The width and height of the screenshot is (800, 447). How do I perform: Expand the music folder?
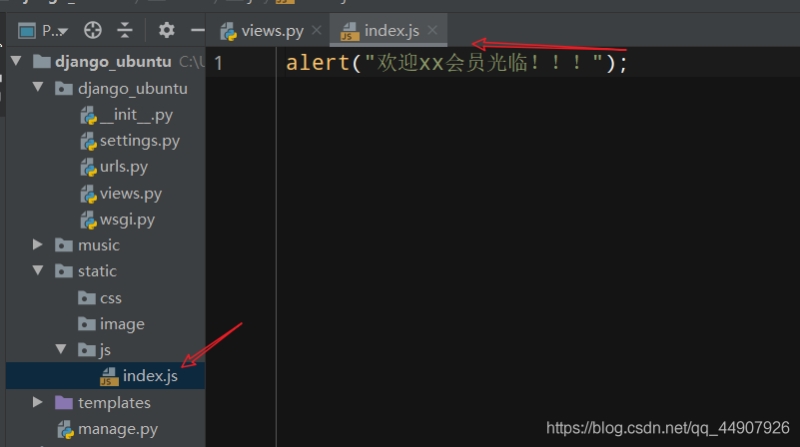[x=38, y=245]
